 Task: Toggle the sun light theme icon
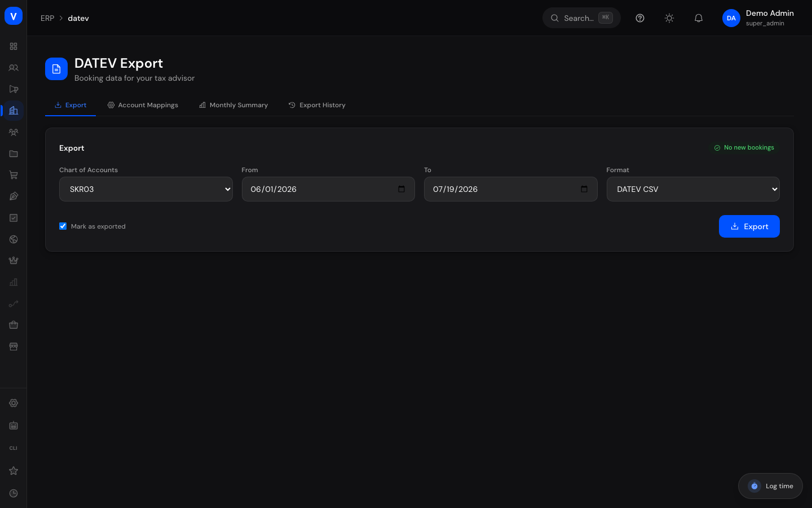[669, 18]
